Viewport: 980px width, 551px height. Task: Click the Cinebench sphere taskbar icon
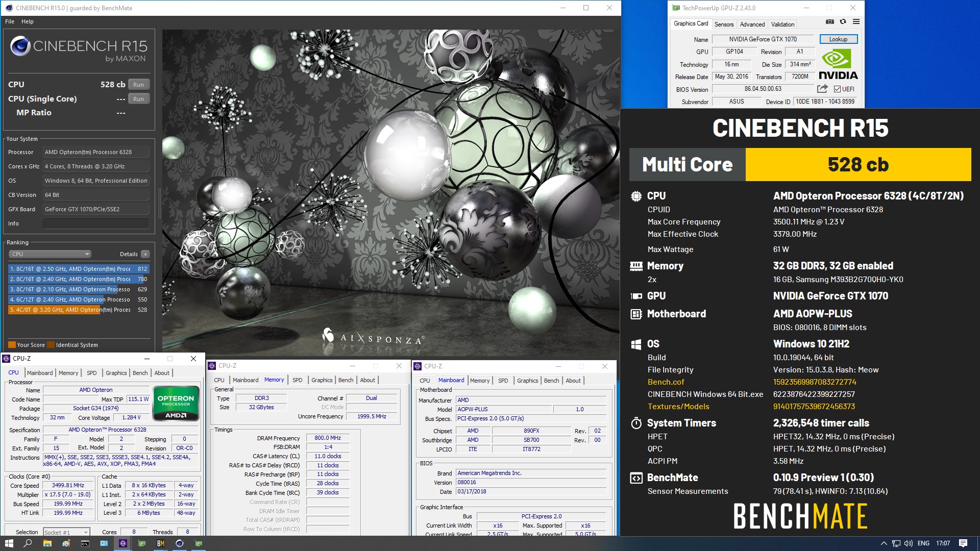pos(180,543)
